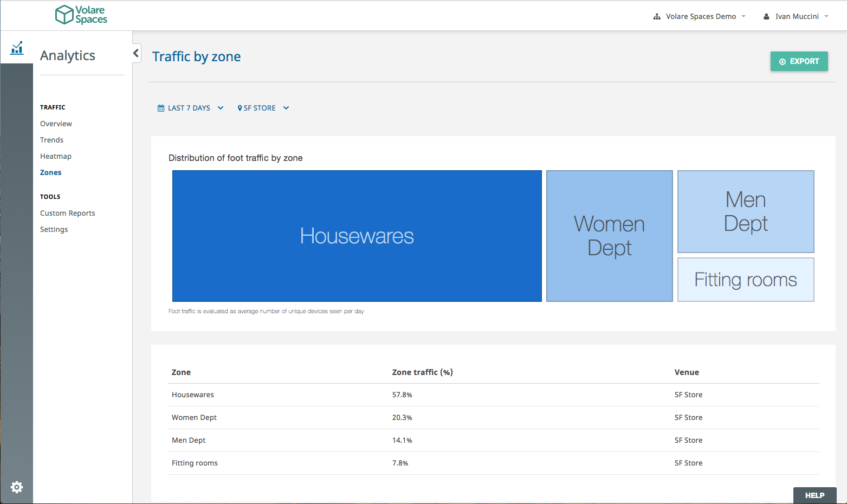This screenshot has height=504, width=847.
Task: Click the 7.8% traffic value
Action: pyautogui.click(x=400, y=463)
